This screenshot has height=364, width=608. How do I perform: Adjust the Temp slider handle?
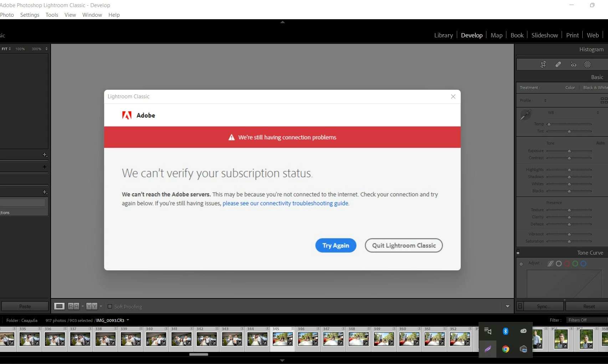click(x=549, y=124)
